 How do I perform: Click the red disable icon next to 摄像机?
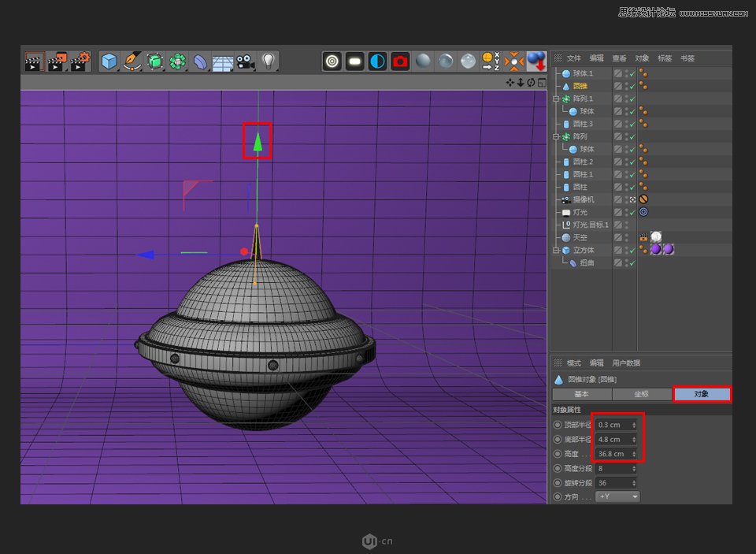643,198
